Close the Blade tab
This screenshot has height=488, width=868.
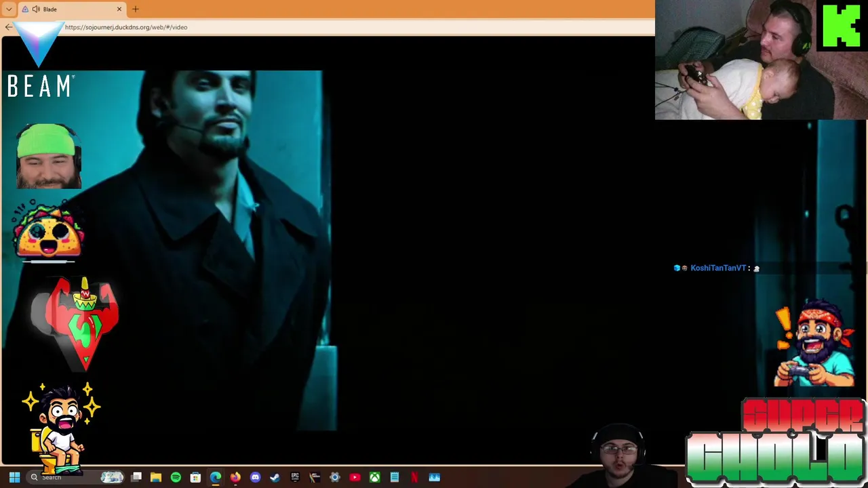point(119,9)
